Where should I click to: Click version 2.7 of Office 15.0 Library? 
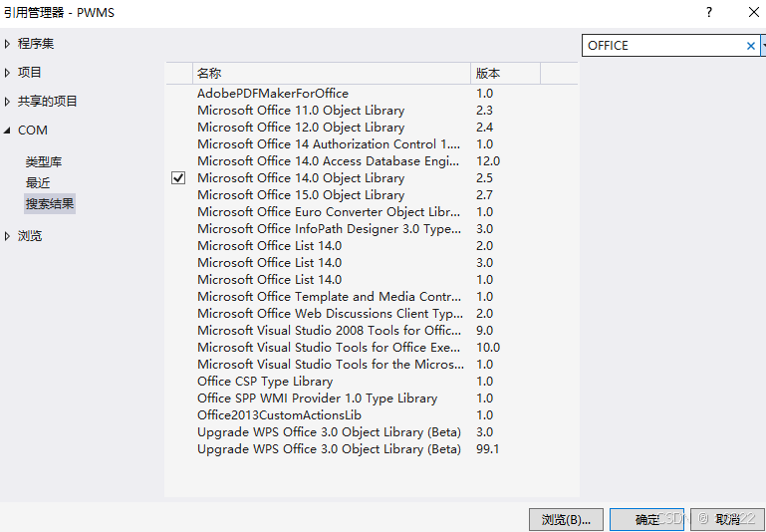485,195
